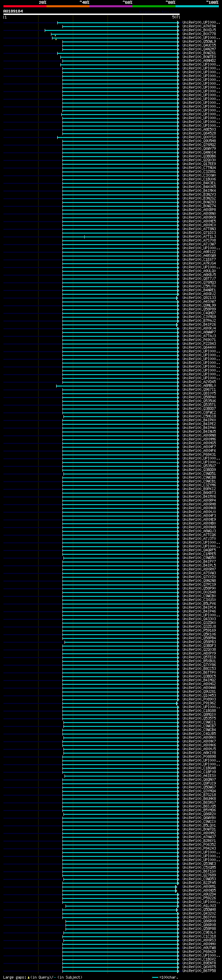Click hit label UniRef100_P68429
The image size is (222, 980).
[199, 951]
